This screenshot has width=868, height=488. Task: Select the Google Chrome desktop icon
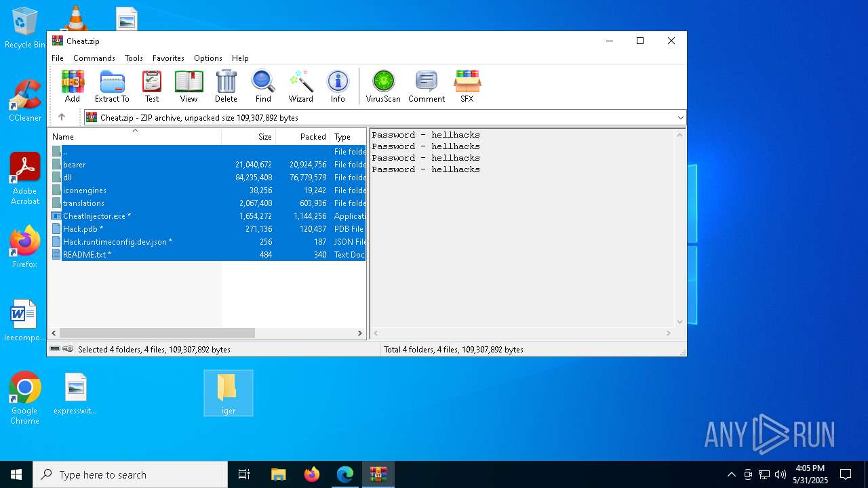[25, 398]
